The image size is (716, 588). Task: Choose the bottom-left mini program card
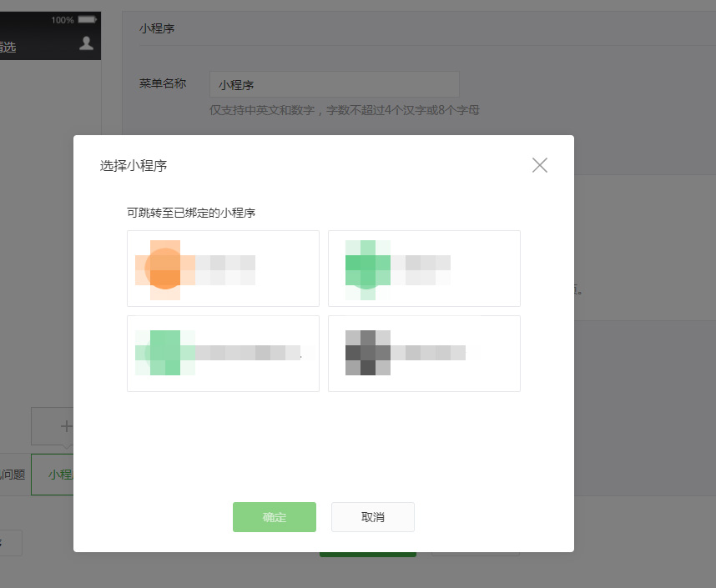coord(223,353)
